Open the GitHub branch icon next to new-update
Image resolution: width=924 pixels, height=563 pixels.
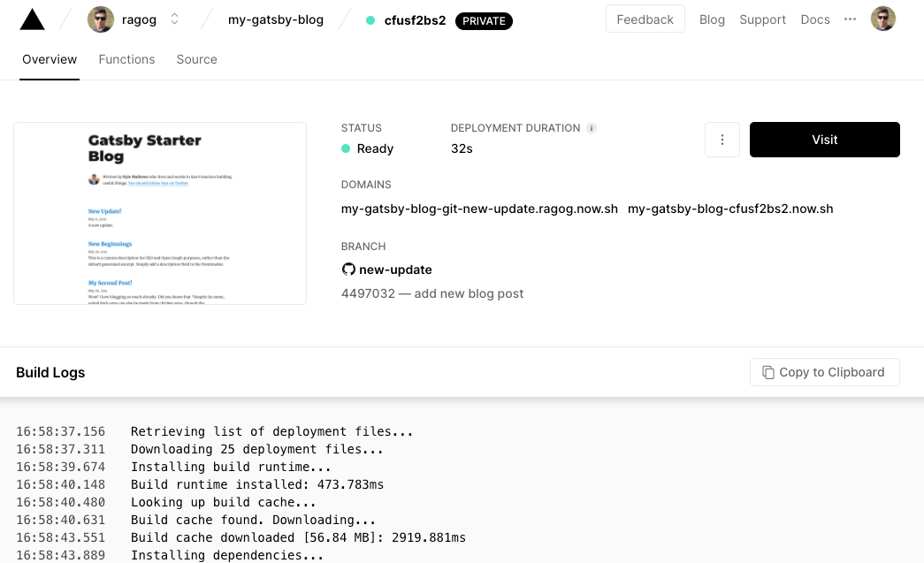pos(348,269)
